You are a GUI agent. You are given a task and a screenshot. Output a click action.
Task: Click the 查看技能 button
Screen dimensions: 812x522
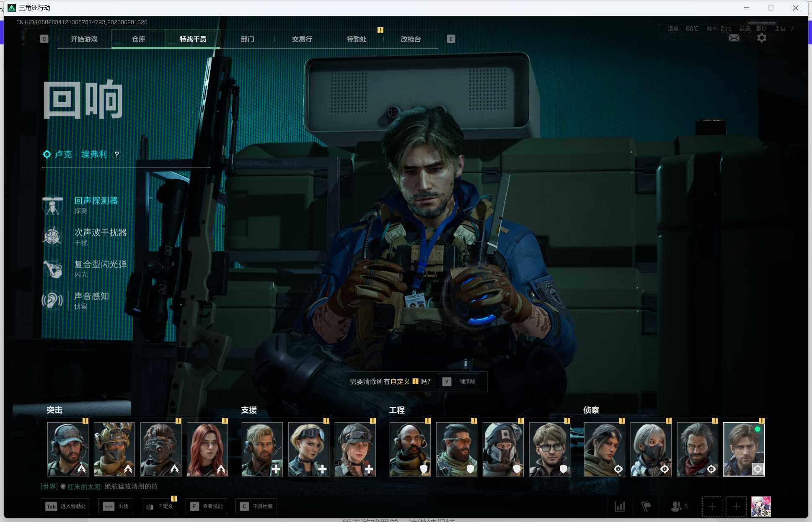(x=207, y=507)
